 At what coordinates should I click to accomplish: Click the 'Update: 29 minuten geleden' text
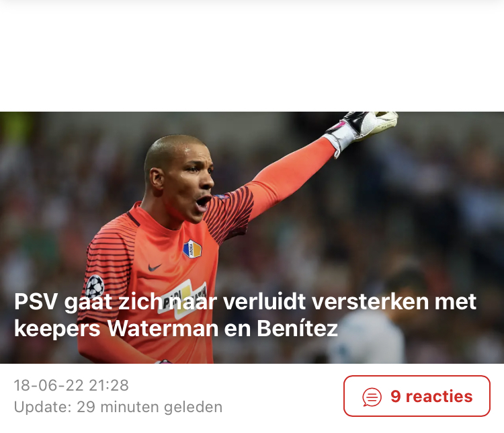118,407
